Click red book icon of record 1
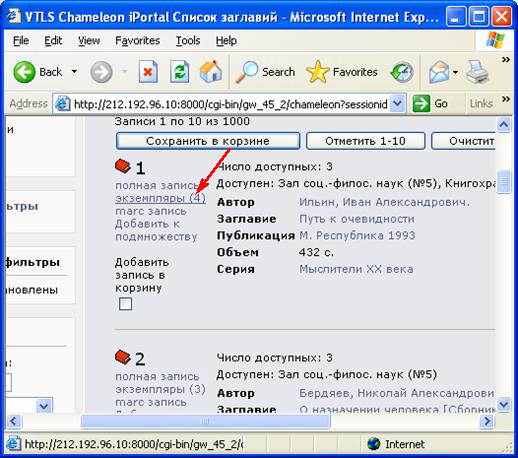Screen dimensions: 518x458 tap(123, 166)
